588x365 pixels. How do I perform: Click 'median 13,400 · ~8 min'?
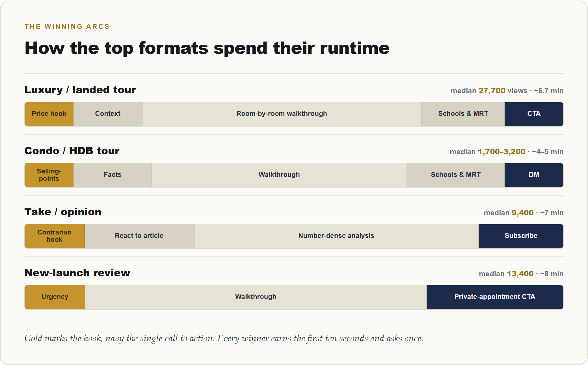point(521,274)
